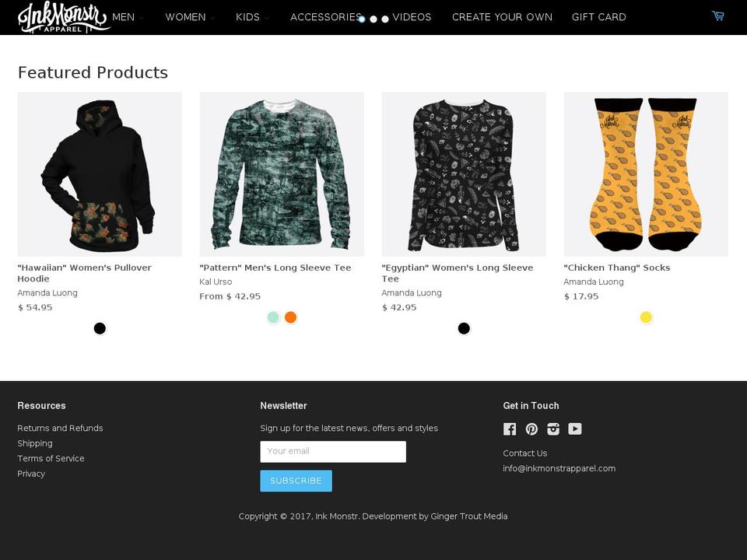Open the Pinterest icon in the footer
This screenshot has width=747, height=560.
(531, 429)
